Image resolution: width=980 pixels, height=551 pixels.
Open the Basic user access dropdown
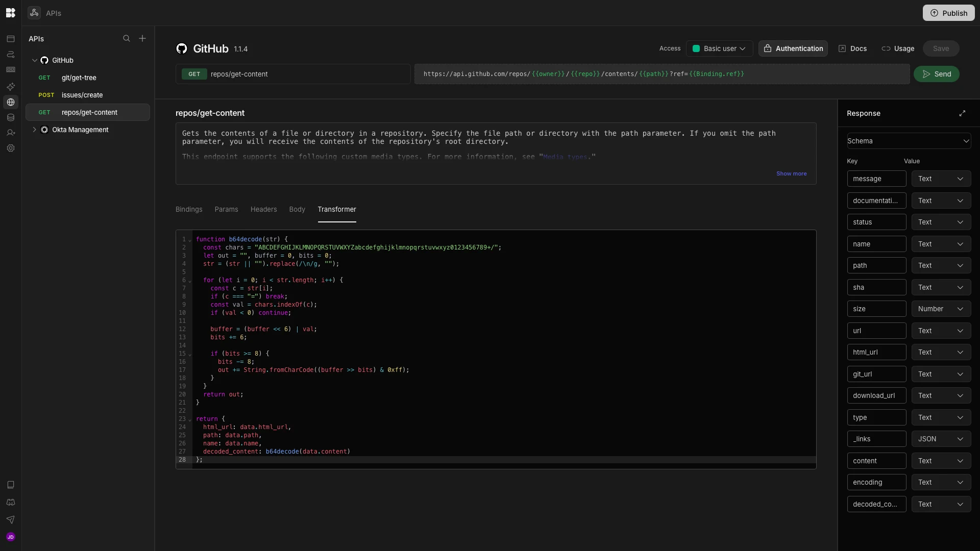719,48
